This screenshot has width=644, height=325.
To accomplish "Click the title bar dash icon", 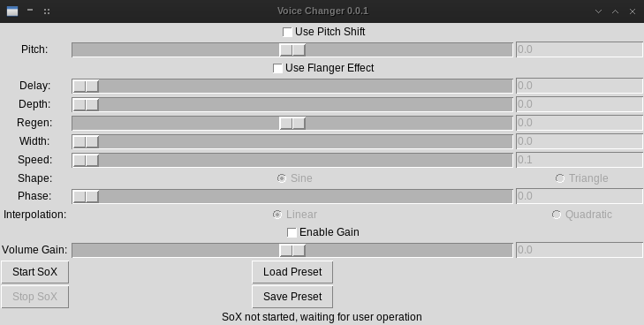I will point(30,10).
